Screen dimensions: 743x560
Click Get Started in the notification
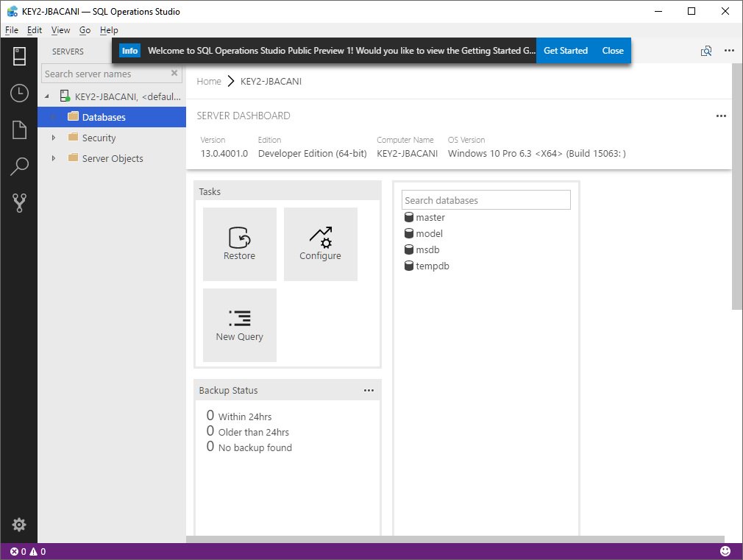[x=565, y=51]
